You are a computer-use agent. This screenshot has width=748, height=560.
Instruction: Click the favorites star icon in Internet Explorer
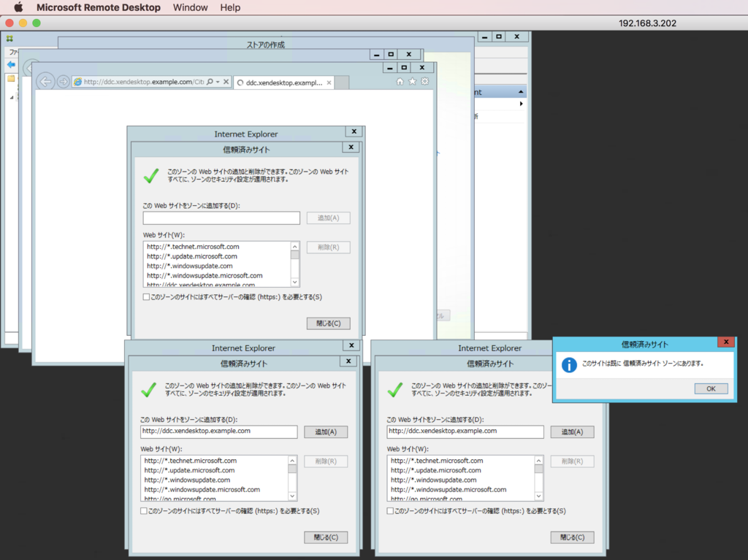[412, 82]
